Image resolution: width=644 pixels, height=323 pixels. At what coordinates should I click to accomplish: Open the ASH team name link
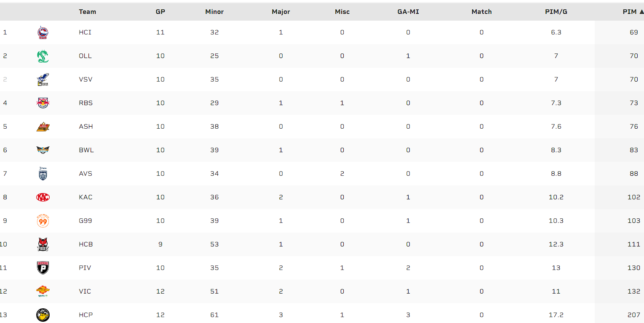pos(86,127)
